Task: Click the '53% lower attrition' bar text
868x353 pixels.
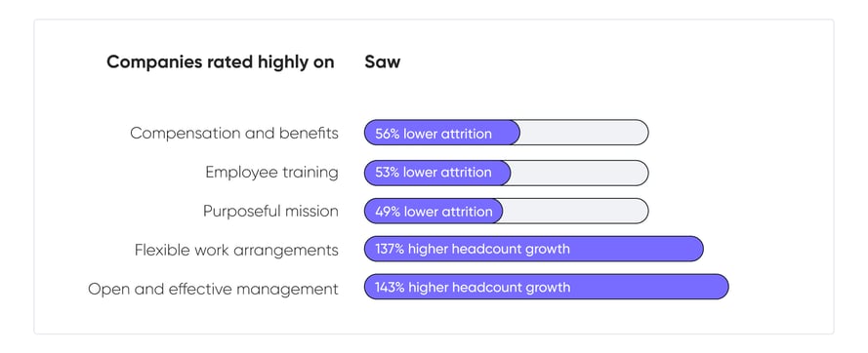Action: tap(434, 173)
